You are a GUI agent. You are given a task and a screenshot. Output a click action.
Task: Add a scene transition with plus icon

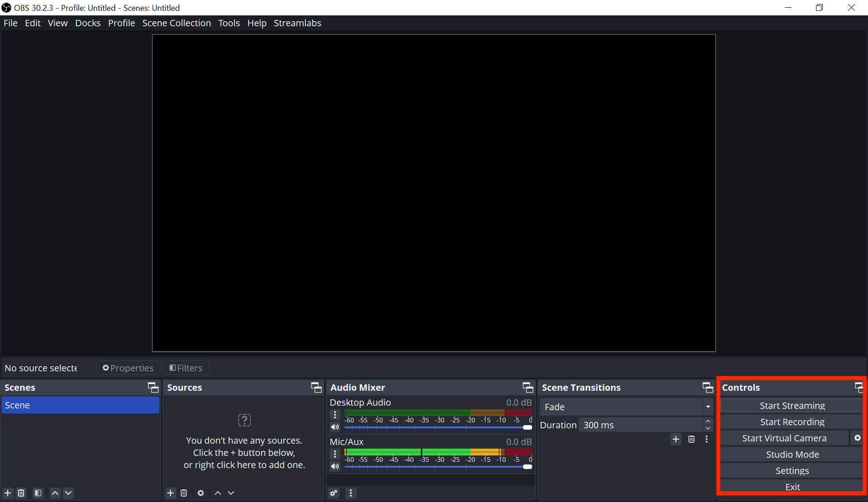tap(676, 439)
